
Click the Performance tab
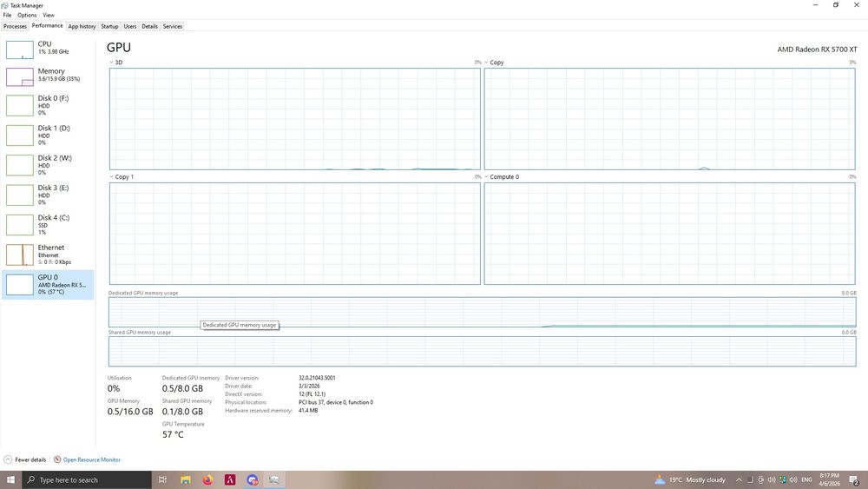47,25
